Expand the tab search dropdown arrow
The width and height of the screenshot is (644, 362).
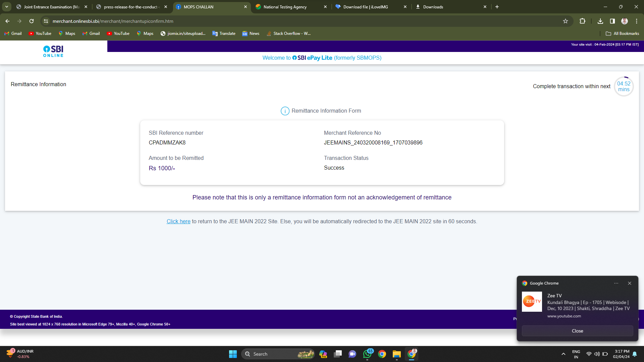coord(6,7)
